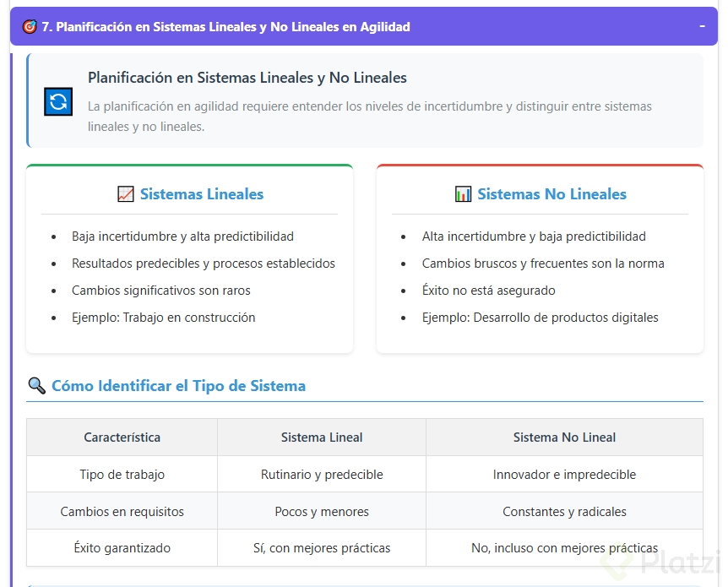The height and width of the screenshot is (587, 728).
Task: Click the Cambios en requisitos row cell
Action: 122,512
